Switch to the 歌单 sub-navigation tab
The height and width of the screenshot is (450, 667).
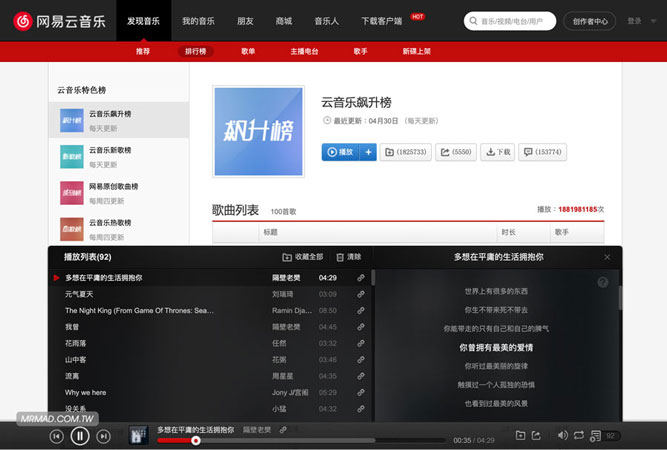248,51
